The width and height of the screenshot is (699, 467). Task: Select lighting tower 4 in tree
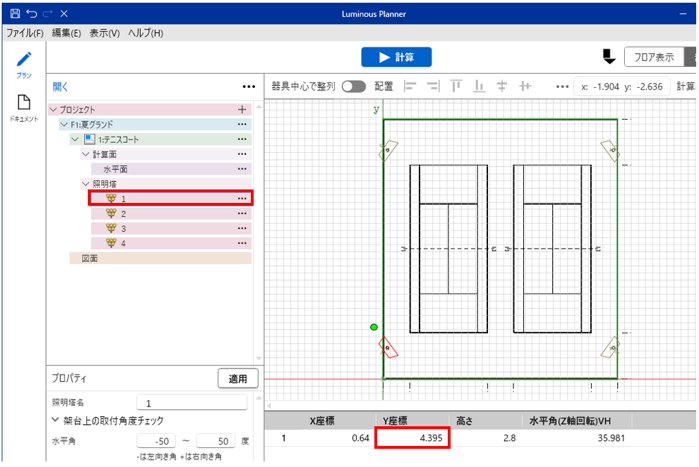pos(124,243)
